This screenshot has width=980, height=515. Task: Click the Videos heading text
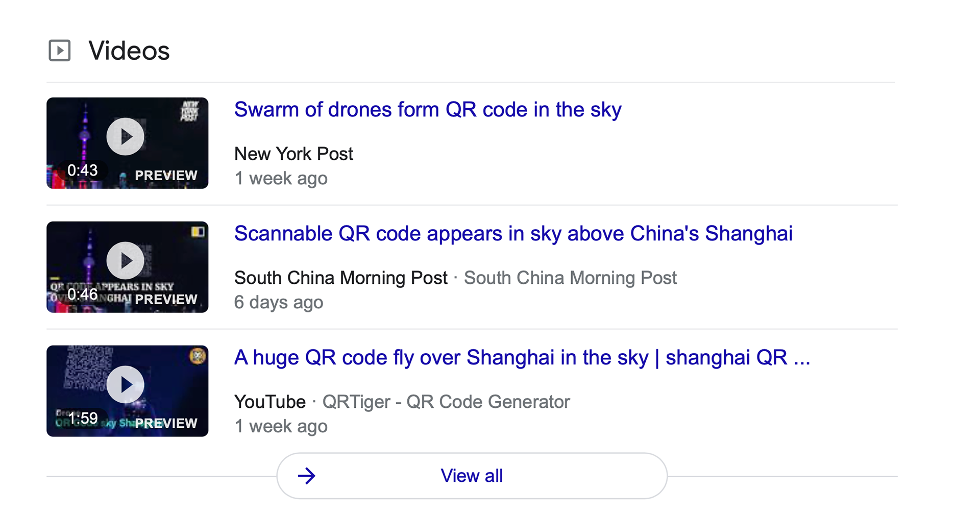(129, 51)
